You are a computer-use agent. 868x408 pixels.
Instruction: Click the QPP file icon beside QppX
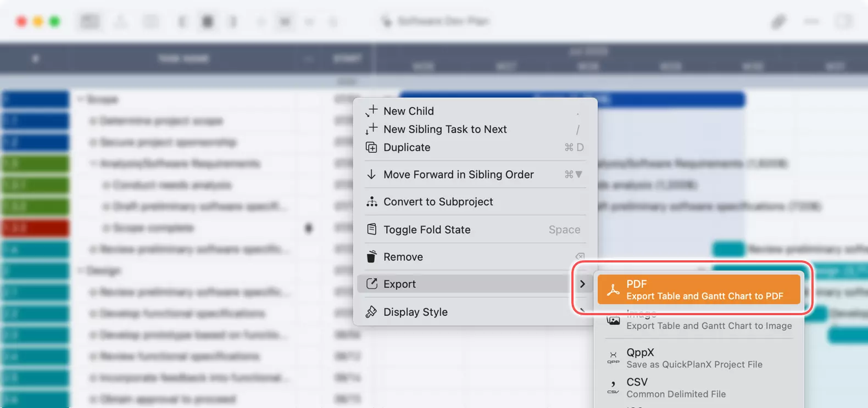613,358
